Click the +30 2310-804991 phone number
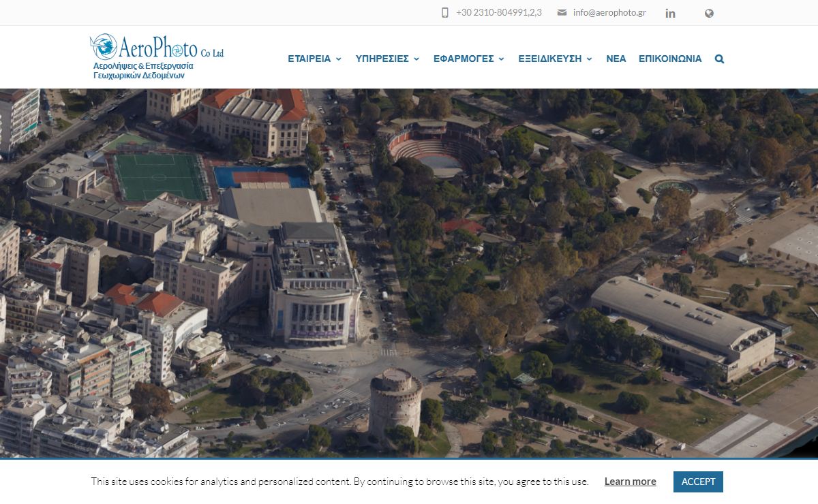The height and width of the screenshot is (504, 818). coord(498,13)
